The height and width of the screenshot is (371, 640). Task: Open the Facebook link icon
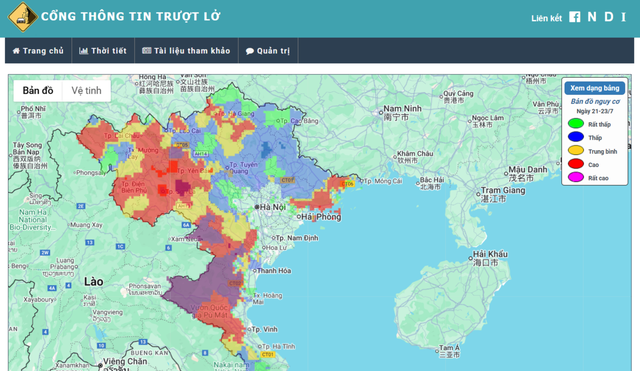(575, 17)
